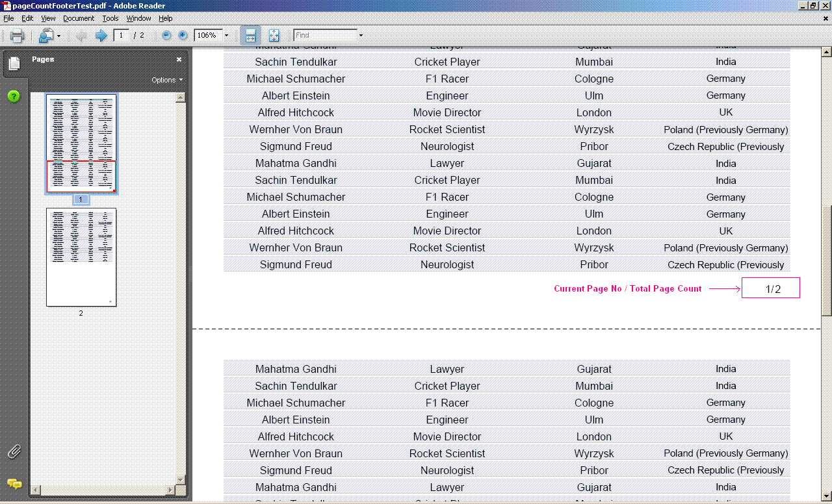Click the current page number field

pos(122,35)
